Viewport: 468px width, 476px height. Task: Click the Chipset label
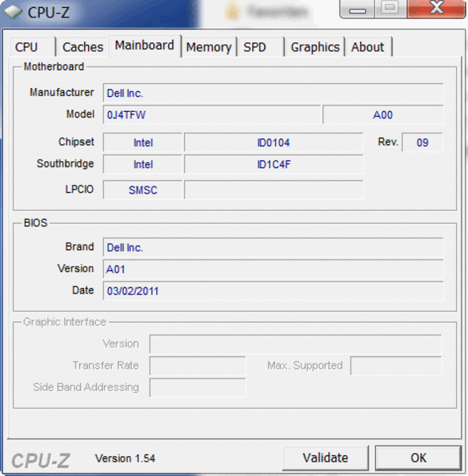(76, 142)
